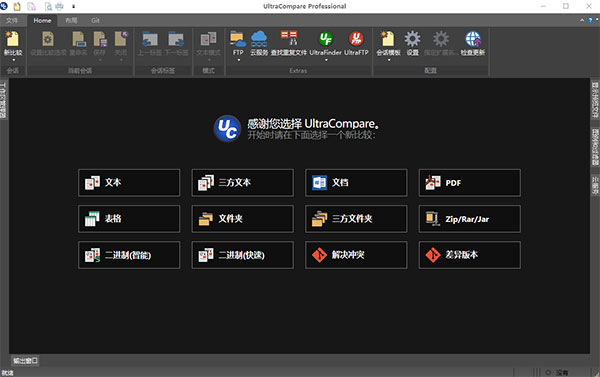Click the grayed 重命名 rename icon
Screen dimensions: 600x377
(78, 39)
